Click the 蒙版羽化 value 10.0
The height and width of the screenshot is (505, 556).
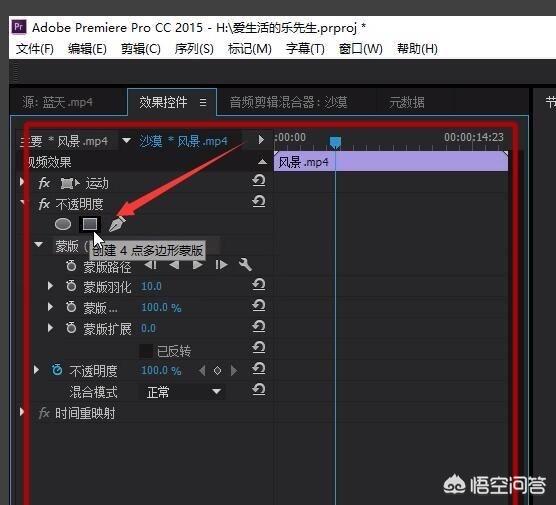tap(151, 286)
